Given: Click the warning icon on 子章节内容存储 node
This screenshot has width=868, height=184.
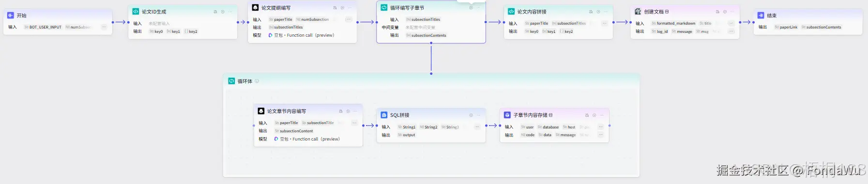Looking at the screenshot, I should (x=587, y=115).
